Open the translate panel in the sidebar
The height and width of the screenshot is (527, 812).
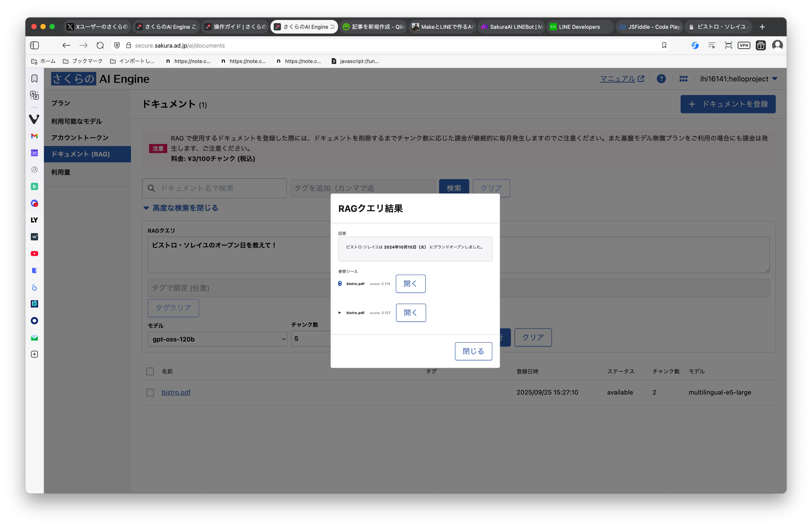pos(34,95)
